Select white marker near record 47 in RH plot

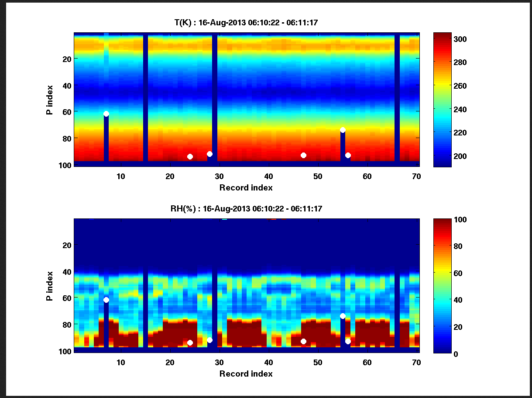coord(303,341)
